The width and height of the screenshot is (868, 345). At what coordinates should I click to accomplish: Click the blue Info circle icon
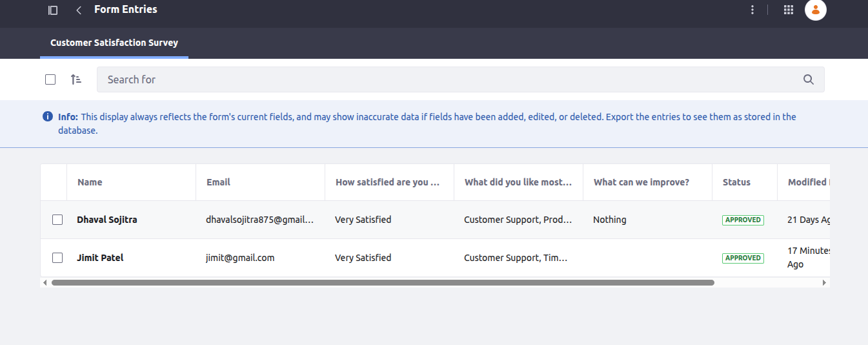[47, 117]
